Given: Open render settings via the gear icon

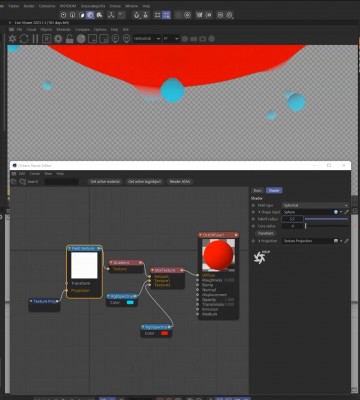Looking at the screenshot, I should [x=58, y=39].
